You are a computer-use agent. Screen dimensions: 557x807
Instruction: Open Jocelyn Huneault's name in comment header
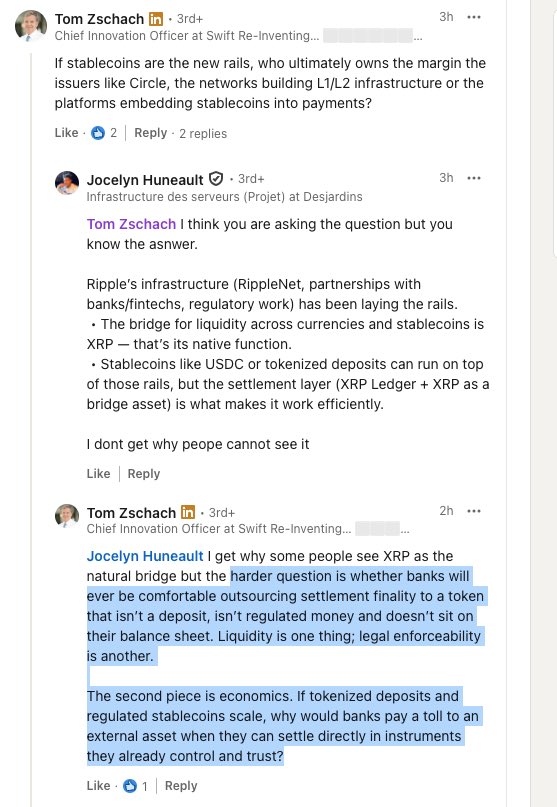(x=145, y=180)
